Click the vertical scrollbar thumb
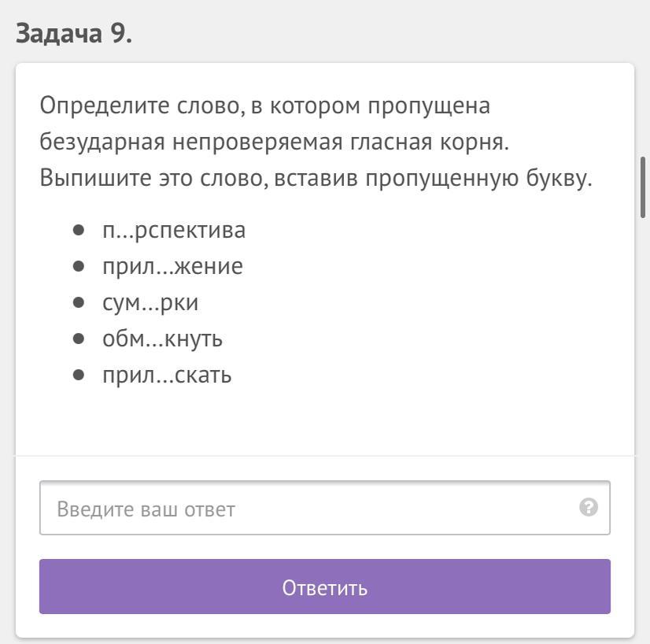This screenshot has width=650, height=644. [643, 187]
